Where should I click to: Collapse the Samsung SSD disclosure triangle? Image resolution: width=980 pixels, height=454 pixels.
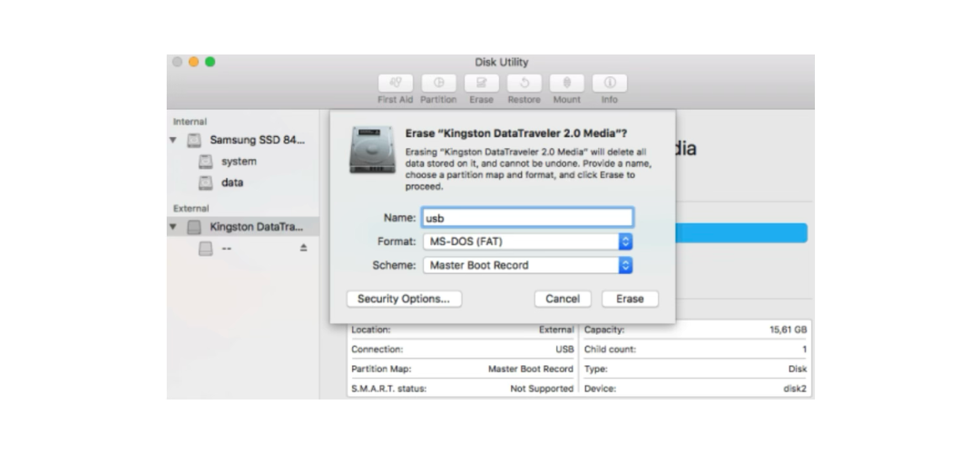point(173,141)
